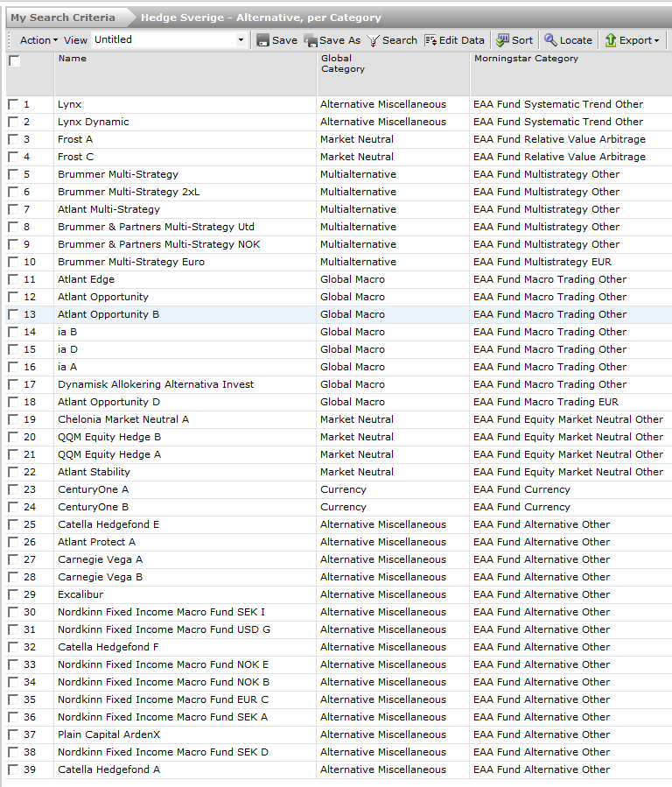Go to My Search Criteria breadcrumb

(62, 18)
